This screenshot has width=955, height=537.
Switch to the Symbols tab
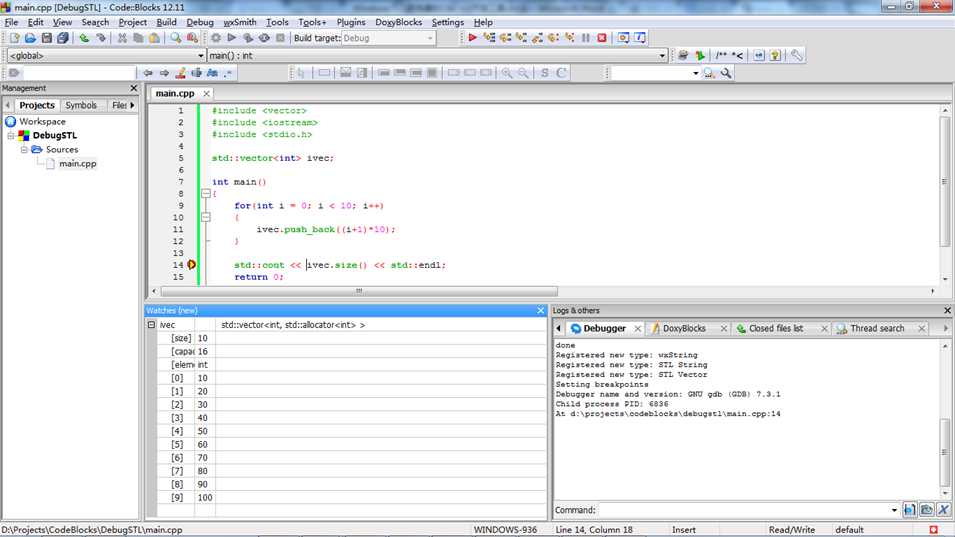pos(81,105)
